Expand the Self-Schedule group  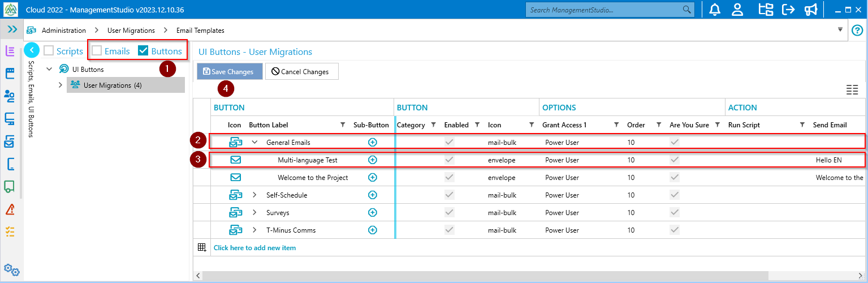(254, 195)
